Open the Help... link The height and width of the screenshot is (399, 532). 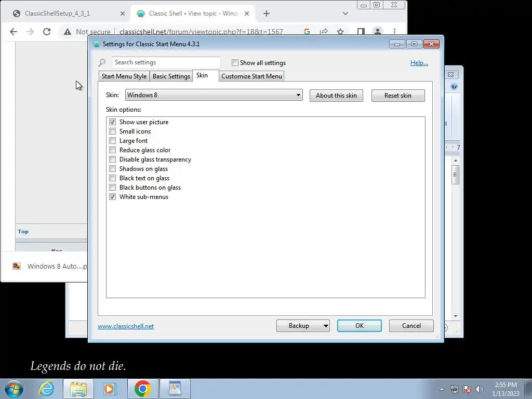(419, 63)
